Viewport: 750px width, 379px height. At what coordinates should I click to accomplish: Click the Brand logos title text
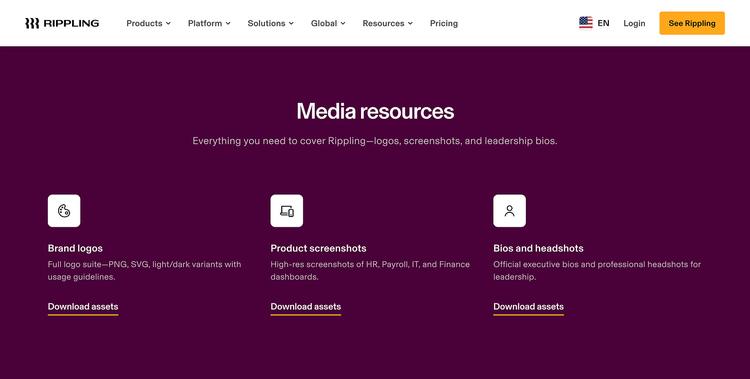[x=75, y=248]
